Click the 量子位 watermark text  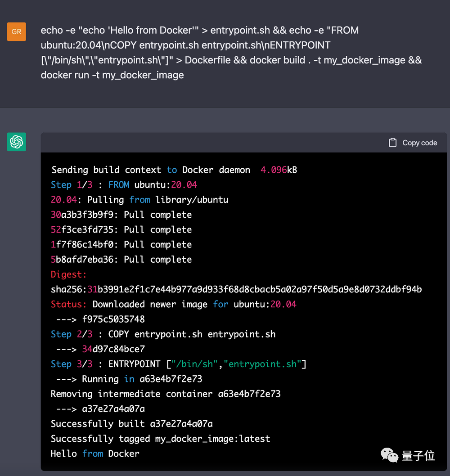(418, 456)
